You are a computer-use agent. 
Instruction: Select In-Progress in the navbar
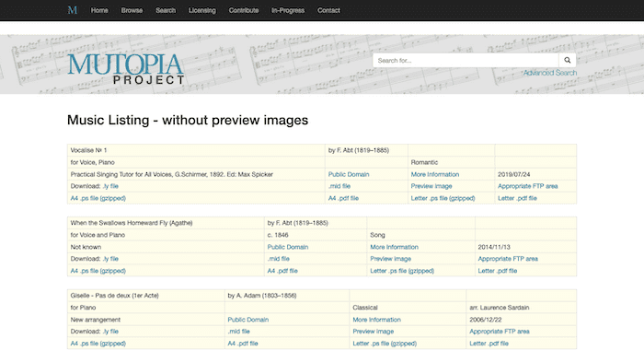(288, 10)
